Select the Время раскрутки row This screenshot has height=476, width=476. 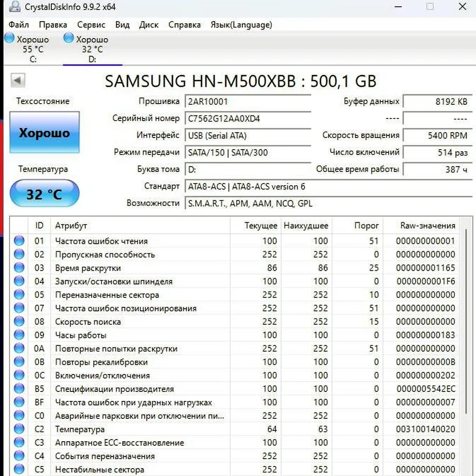234,268
